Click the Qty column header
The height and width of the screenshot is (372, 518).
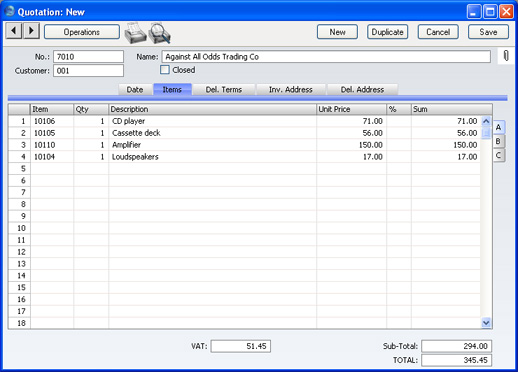coord(91,109)
